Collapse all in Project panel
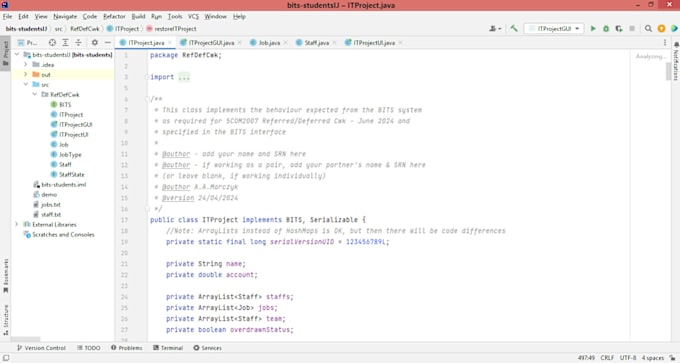Viewport: 680px width, 363px height. point(78,43)
